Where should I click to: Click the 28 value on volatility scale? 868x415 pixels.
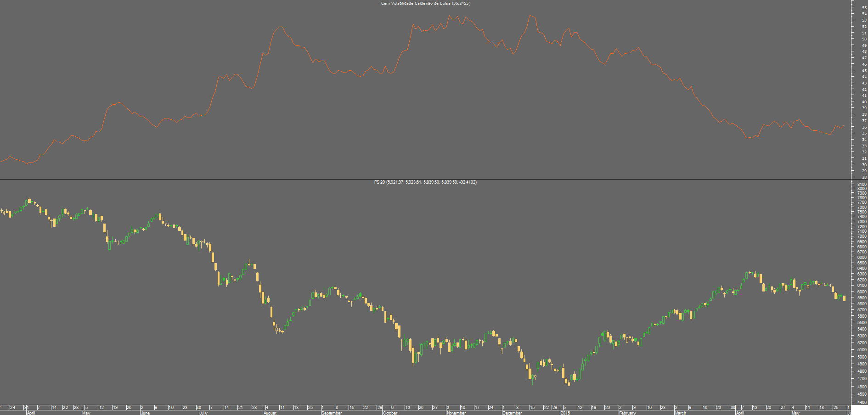click(864, 177)
